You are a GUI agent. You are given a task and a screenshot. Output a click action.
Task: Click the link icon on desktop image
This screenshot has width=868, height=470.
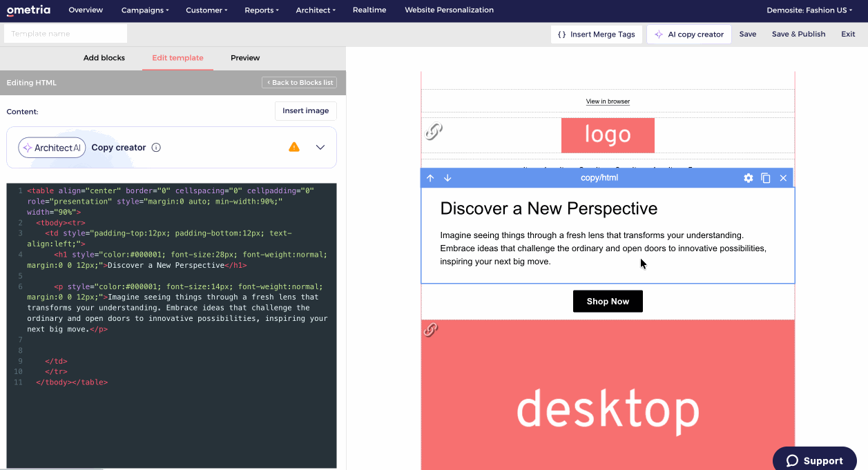[x=430, y=329]
